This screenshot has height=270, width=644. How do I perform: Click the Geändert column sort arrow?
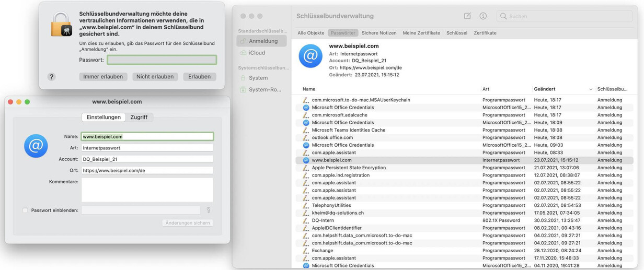tap(591, 89)
